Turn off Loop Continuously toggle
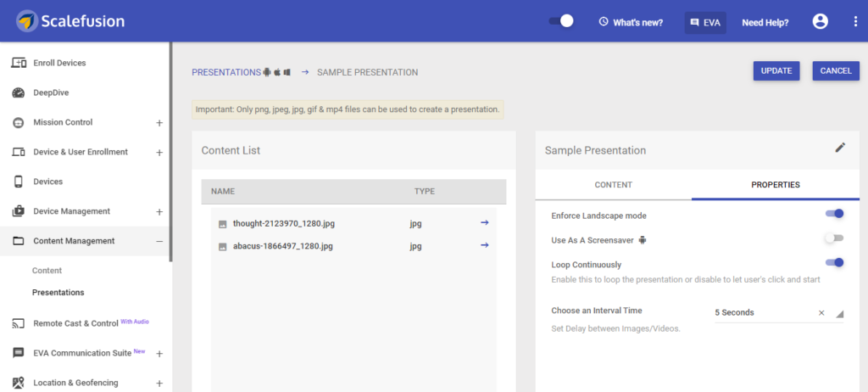 pos(834,262)
